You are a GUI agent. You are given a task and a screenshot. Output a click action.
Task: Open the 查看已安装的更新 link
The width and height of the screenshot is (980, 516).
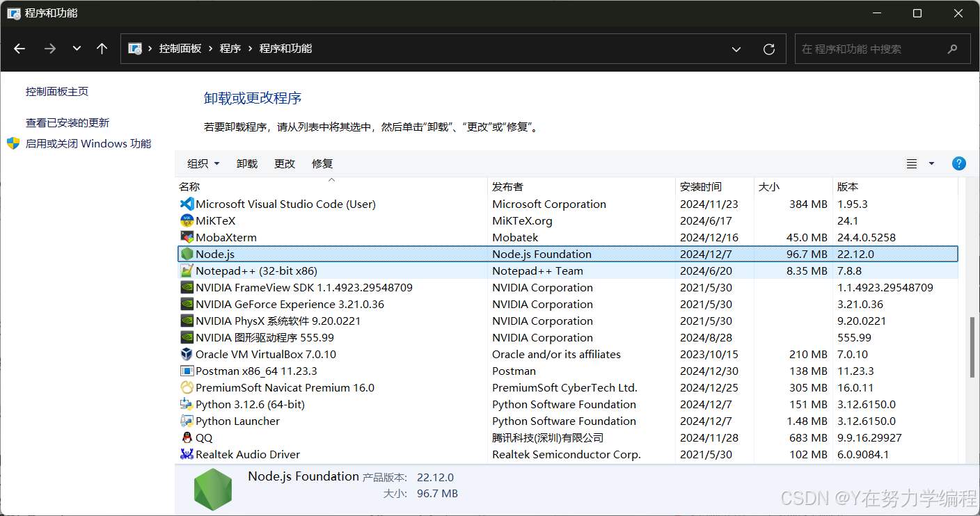(68, 122)
